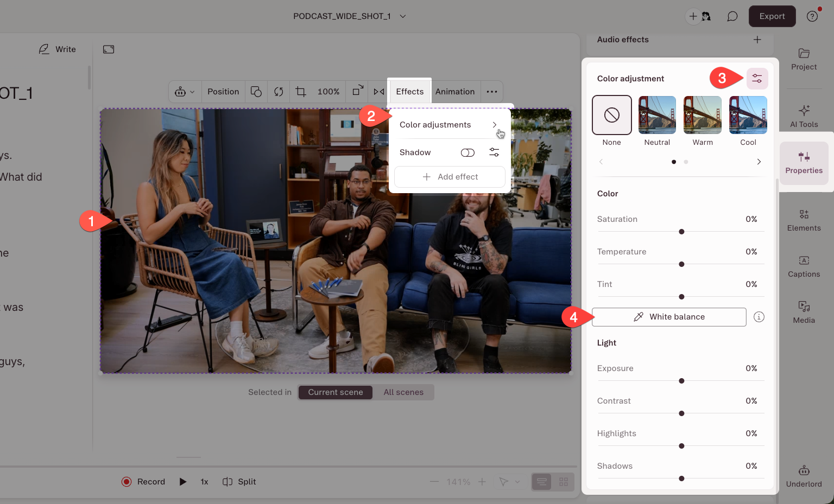This screenshot has width=834, height=504.
Task: Switch selection to All scenes
Action: [x=403, y=392]
